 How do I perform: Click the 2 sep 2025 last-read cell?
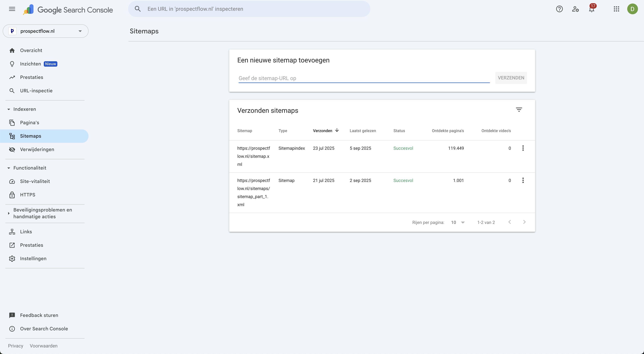pyautogui.click(x=360, y=180)
